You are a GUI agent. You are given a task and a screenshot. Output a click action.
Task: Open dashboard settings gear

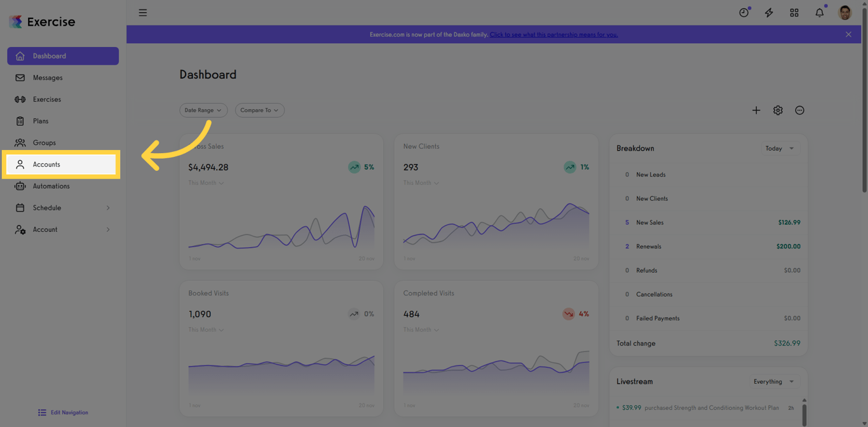tap(778, 110)
